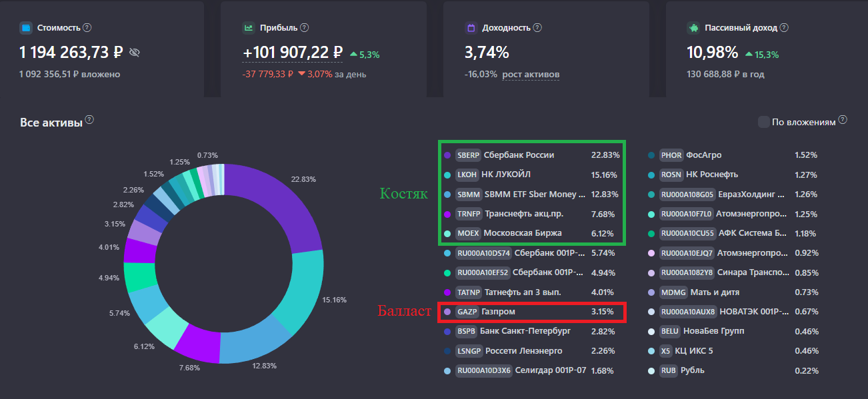Open the BELU НоваБев Групп row

(732, 331)
